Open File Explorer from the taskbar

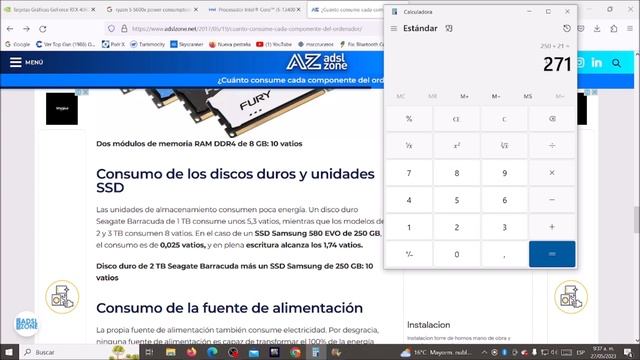pyautogui.click(x=171, y=352)
